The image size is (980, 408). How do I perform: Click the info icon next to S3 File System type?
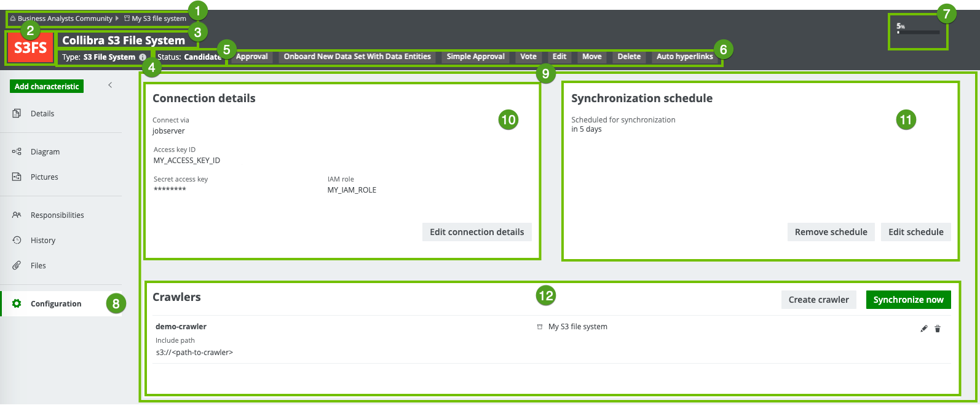(143, 57)
